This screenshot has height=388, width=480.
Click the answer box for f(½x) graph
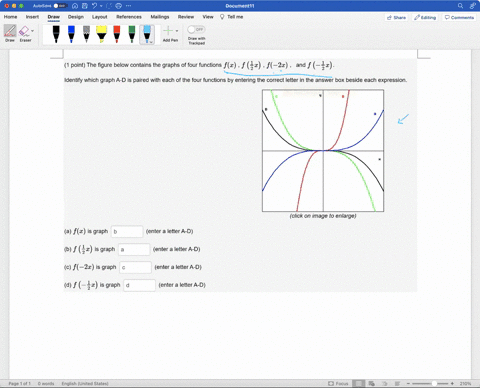[x=134, y=249]
